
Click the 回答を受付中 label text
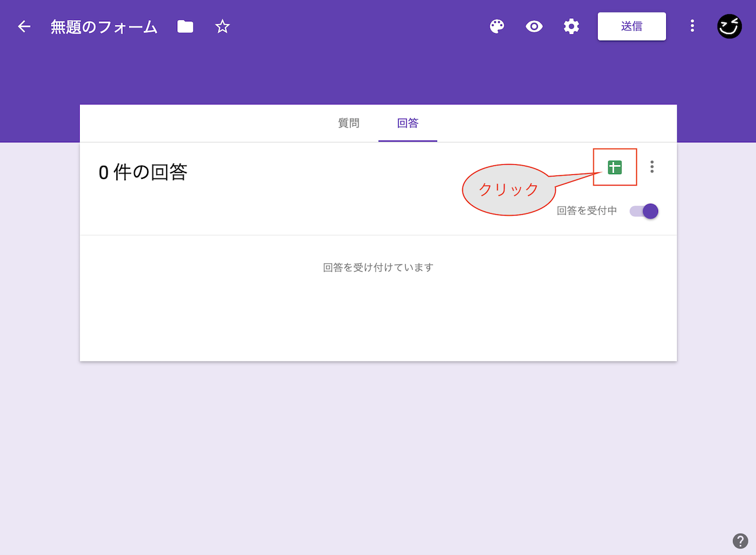(x=586, y=211)
